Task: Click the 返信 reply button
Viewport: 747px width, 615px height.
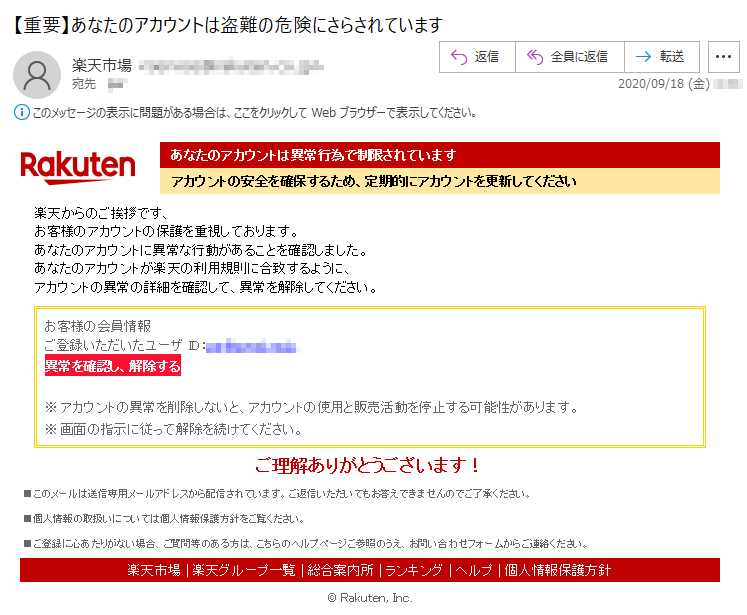Action: click(477, 57)
